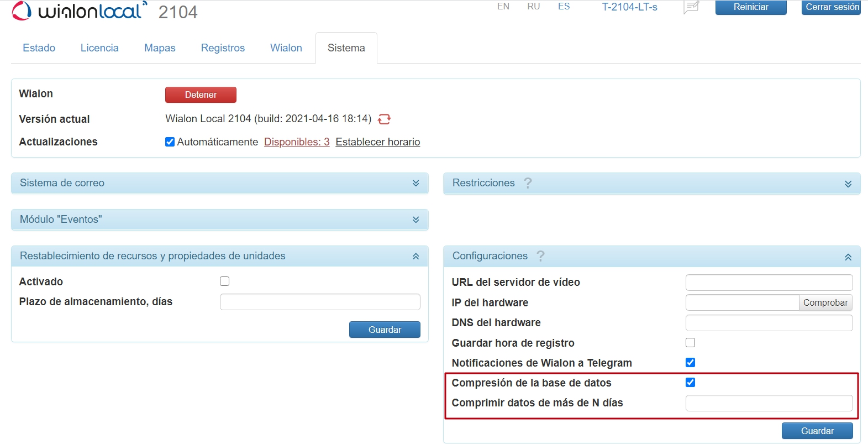Select the Sistema tab
Viewport: 868px width, 444px height.
(346, 48)
